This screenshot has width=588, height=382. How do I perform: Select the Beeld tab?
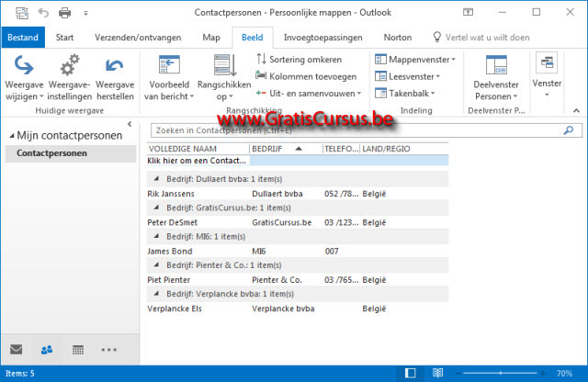[253, 38]
